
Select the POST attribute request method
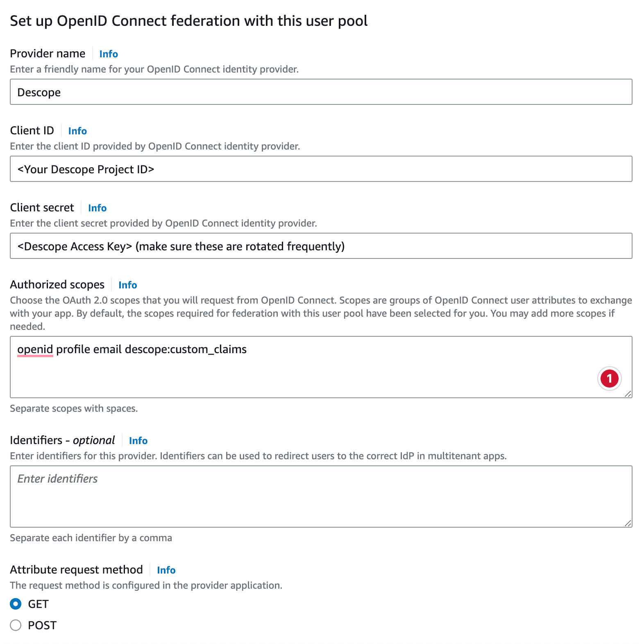pos(16,625)
